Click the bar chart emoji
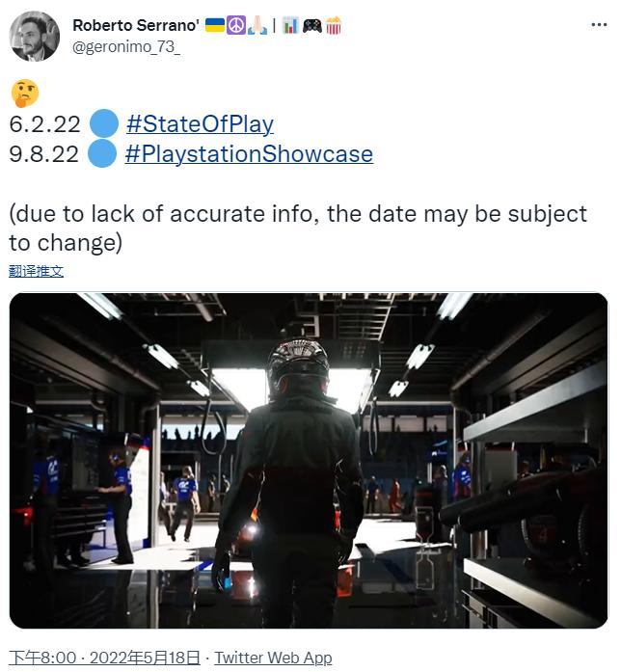 pyautogui.click(x=290, y=26)
